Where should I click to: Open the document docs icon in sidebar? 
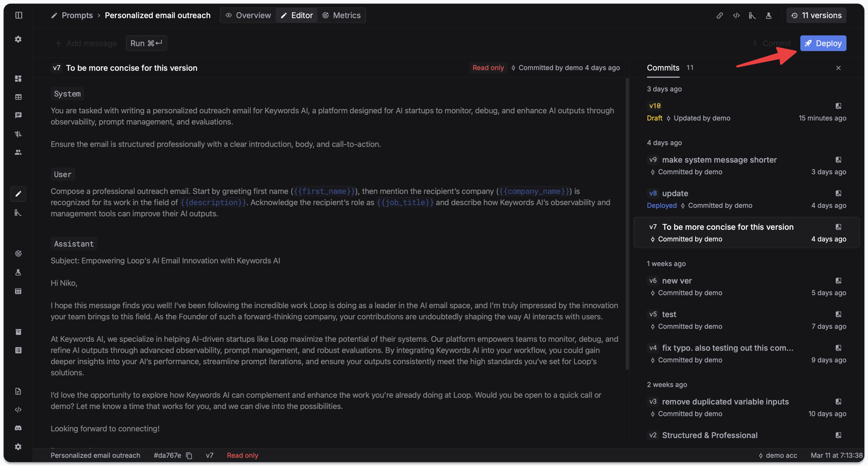tap(18, 391)
